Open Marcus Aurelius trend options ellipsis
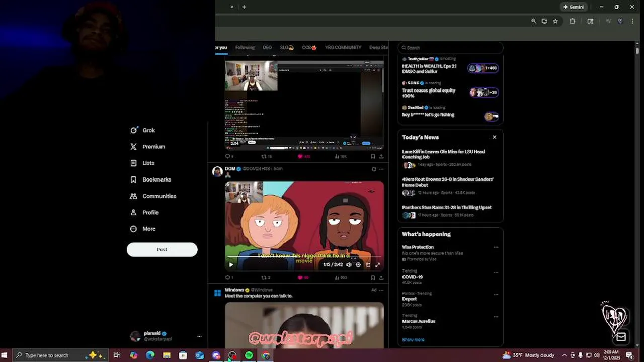This screenshot has height=362, width=644. [496, 317]
